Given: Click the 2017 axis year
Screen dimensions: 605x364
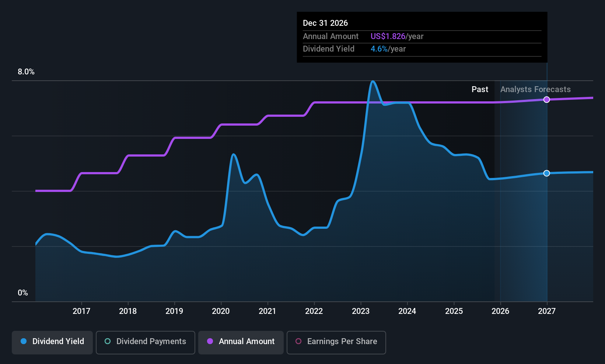Looking at the screenshot, I should (x=81, y=311).
